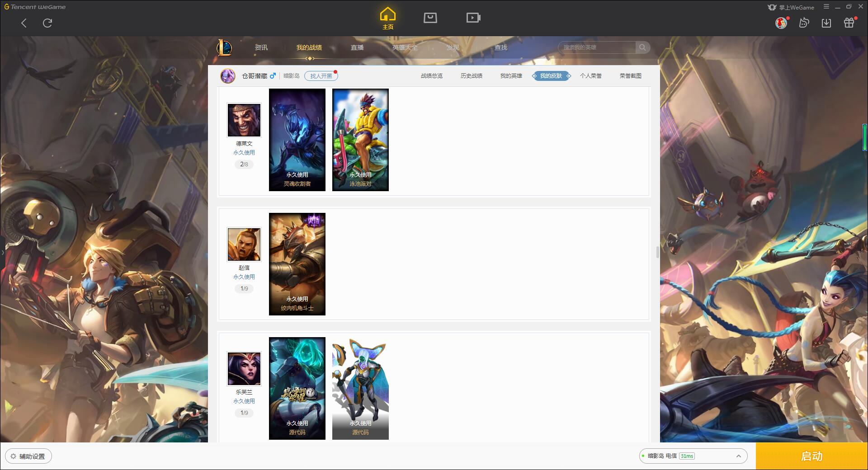Open the 查找 tab
The width and height of the screenshot is (868, 470).
pos(501,47)
